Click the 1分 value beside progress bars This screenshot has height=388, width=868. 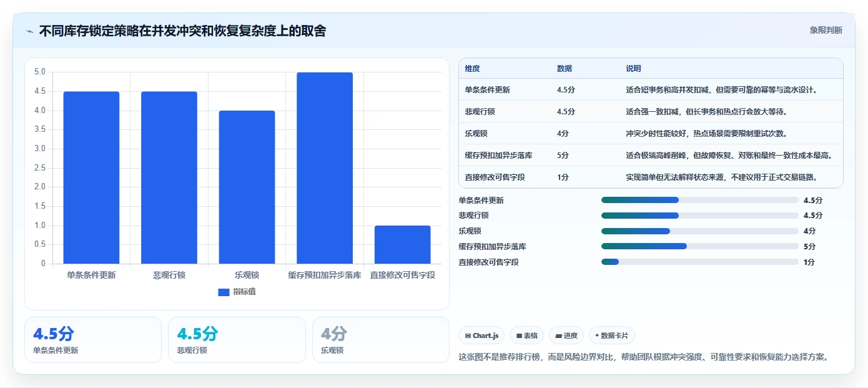[809, 262]
